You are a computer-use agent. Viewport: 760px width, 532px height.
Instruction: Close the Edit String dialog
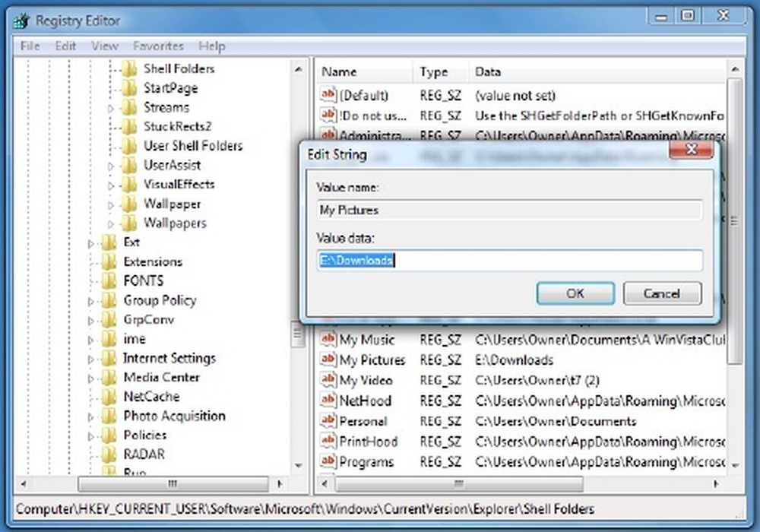coord(691,150)
